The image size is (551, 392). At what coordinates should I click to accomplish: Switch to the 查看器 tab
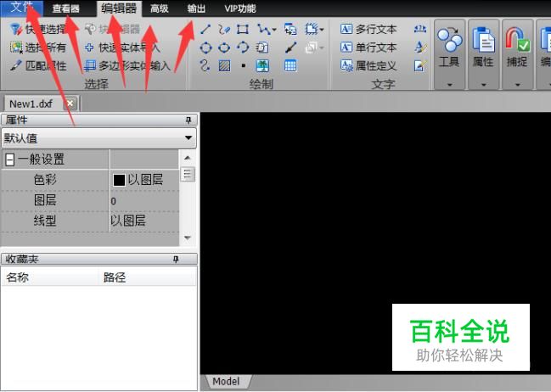(65, 8)
